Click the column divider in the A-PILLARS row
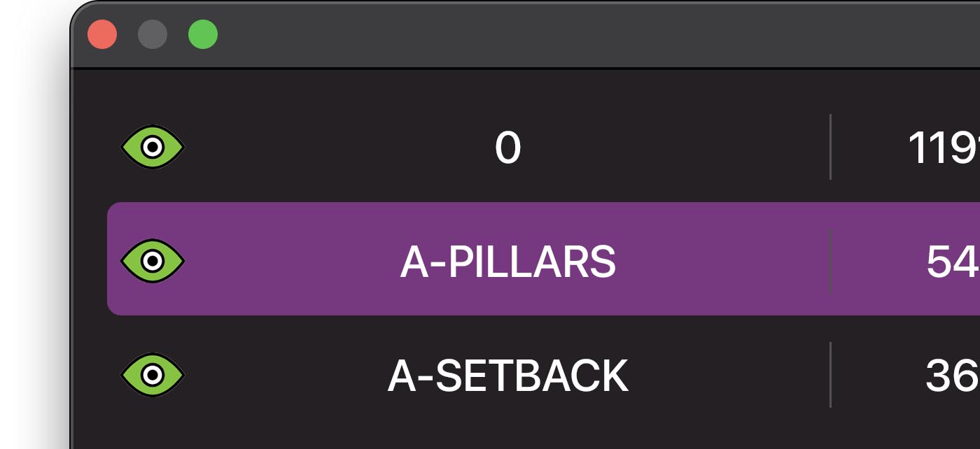980x449 pixels. pos(830,260)
